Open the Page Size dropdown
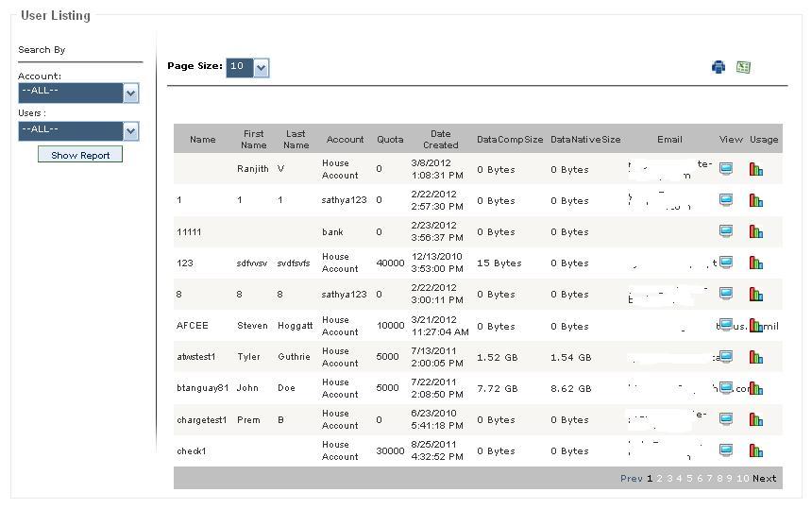 tap(262, 68)
